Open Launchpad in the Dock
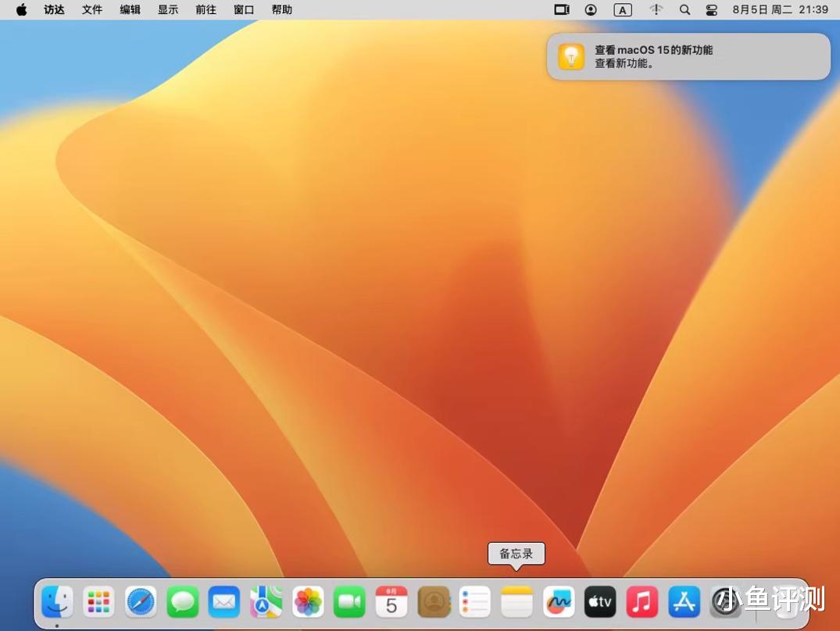 [98, 602]
